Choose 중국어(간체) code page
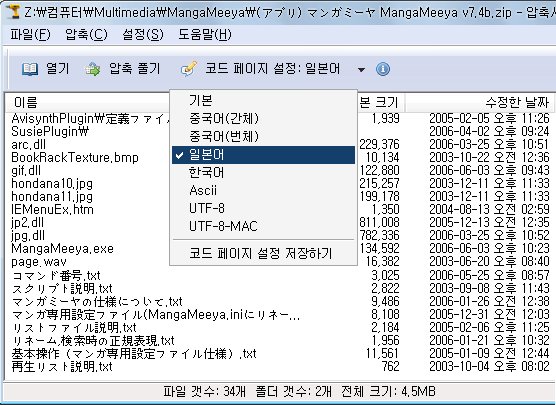This screenshot has width=556, height=405. (x=263, y=118)
